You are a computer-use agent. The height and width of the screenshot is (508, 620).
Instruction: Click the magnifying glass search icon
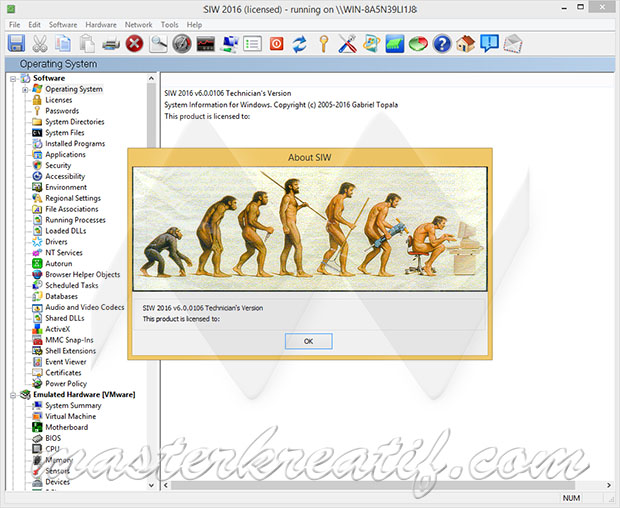158,43
